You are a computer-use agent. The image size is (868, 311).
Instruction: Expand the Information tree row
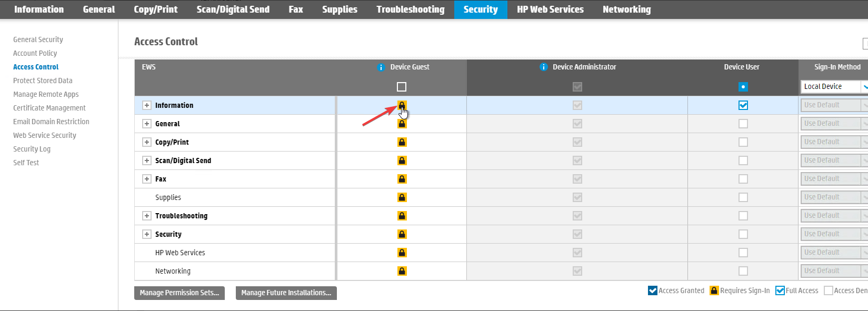coord(147,105)
